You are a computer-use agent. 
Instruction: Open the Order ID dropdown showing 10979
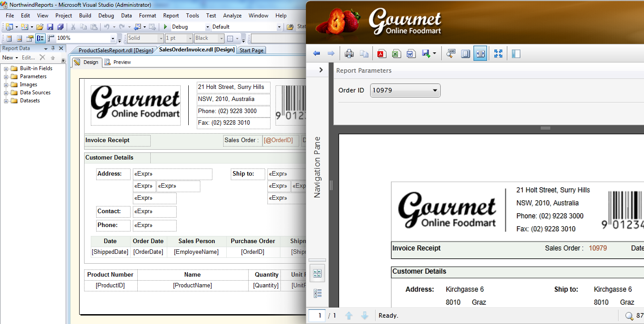point(405,90)
